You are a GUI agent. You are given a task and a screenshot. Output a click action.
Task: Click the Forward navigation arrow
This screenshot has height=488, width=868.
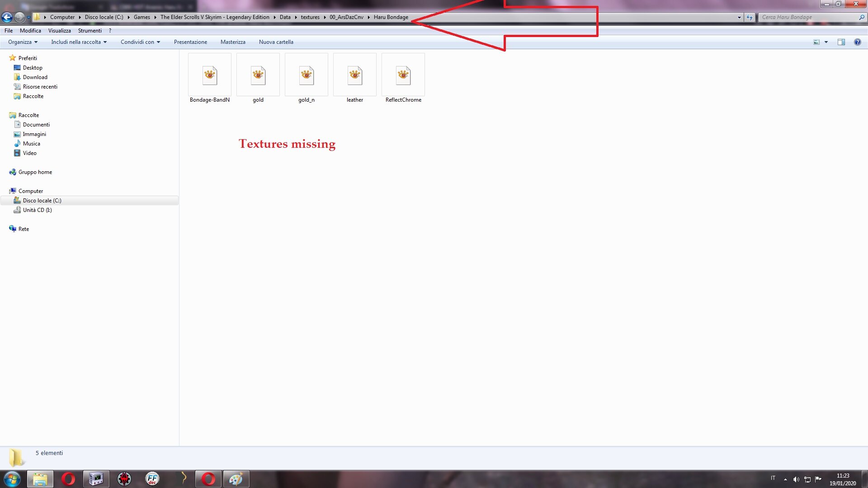[x=19, y=17]
